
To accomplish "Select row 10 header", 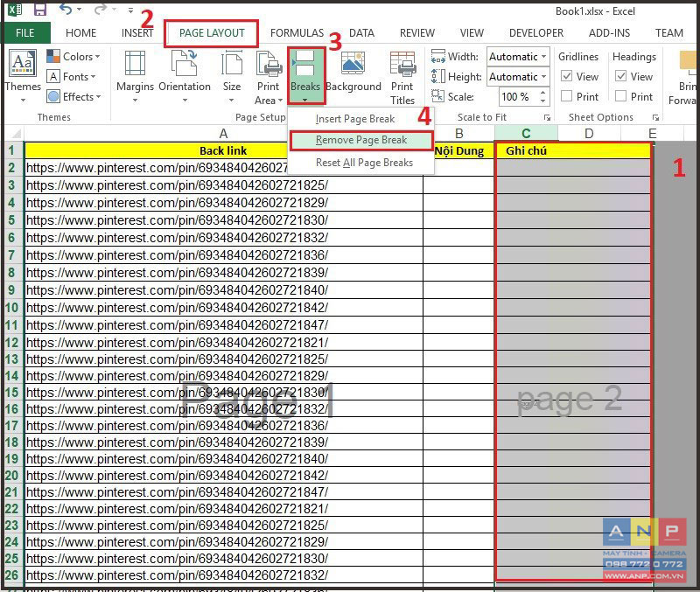I will click(12, 308).
